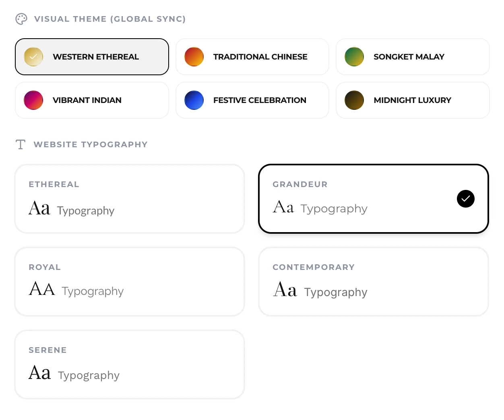The image size is (504, 420).
Task: Select the Festive Celebration theme
Action: pos(260,100)
